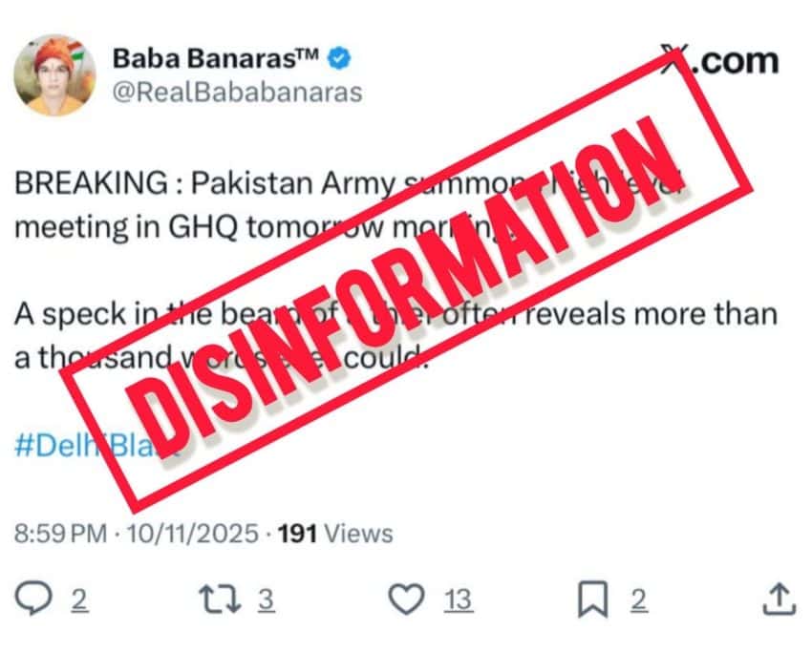Click the X.com logo
Screen dimensions: 812x652
coord(720,61)
